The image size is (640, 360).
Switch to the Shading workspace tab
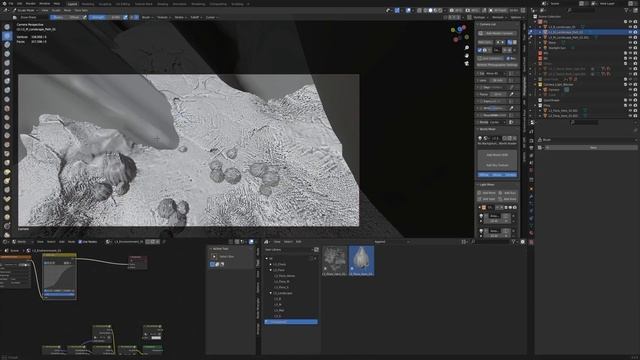162,4
